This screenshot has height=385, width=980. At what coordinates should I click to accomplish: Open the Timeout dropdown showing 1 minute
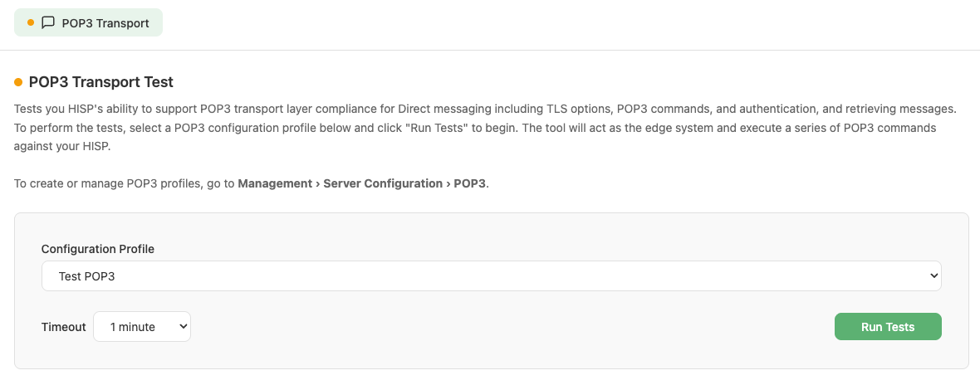[x=142, y=326]
